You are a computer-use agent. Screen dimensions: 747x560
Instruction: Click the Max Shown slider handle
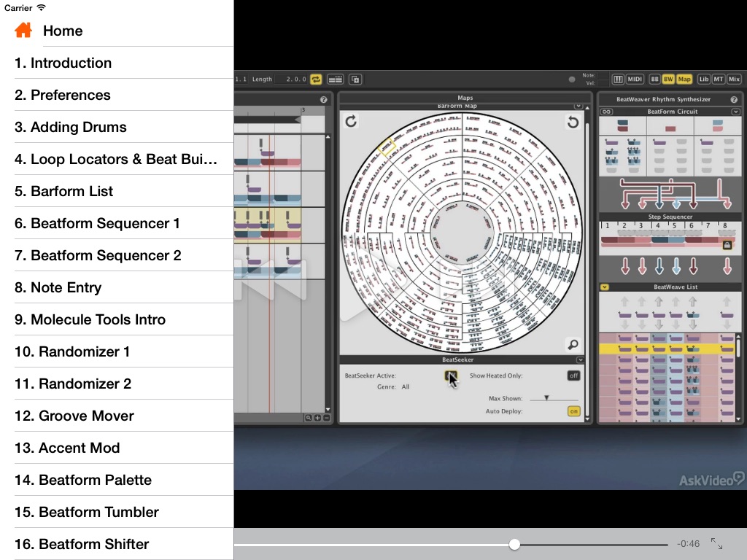coord(546,398)
